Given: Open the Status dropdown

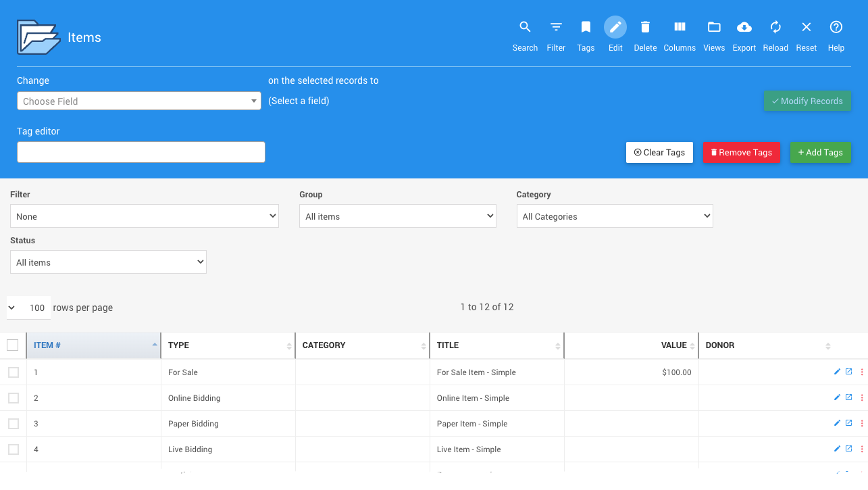Looking at the screenshot, I should click(x=108, y=262).
